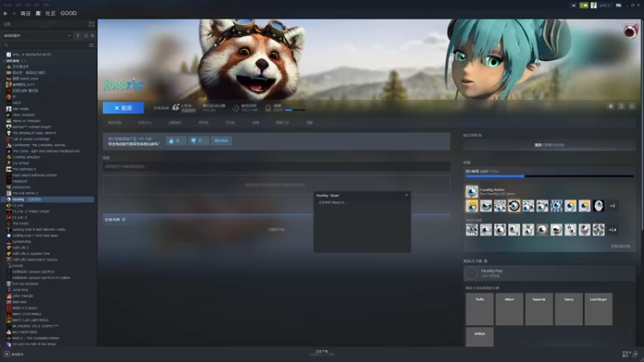This screenshot has width=644, height=362.
Task: Click the blue 取消 cancel button
Action: (123, 108)
